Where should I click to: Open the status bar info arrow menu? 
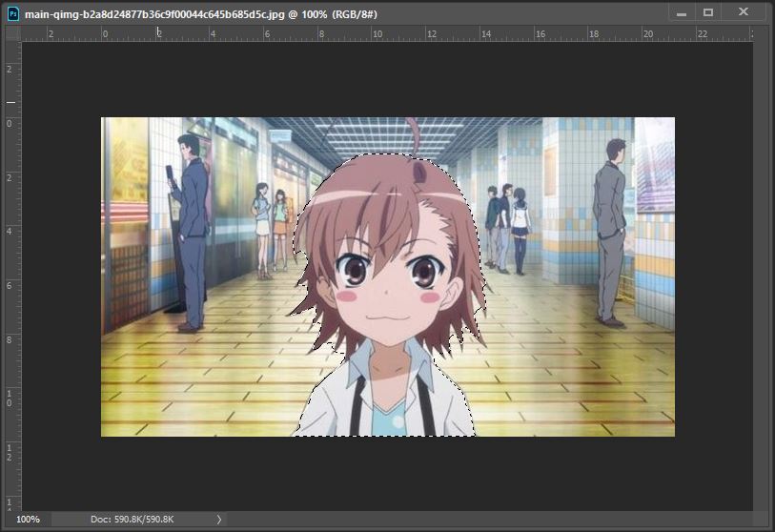point(219,520)
